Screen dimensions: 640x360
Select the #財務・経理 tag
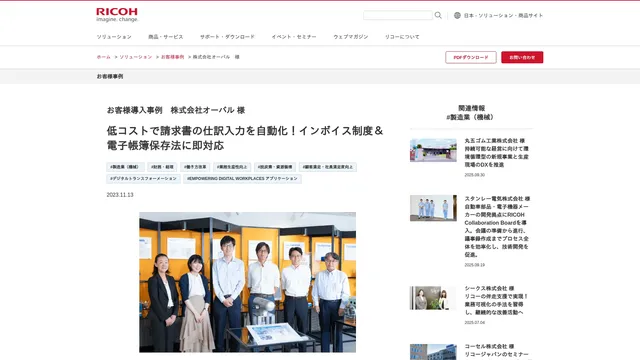point(162,167)
